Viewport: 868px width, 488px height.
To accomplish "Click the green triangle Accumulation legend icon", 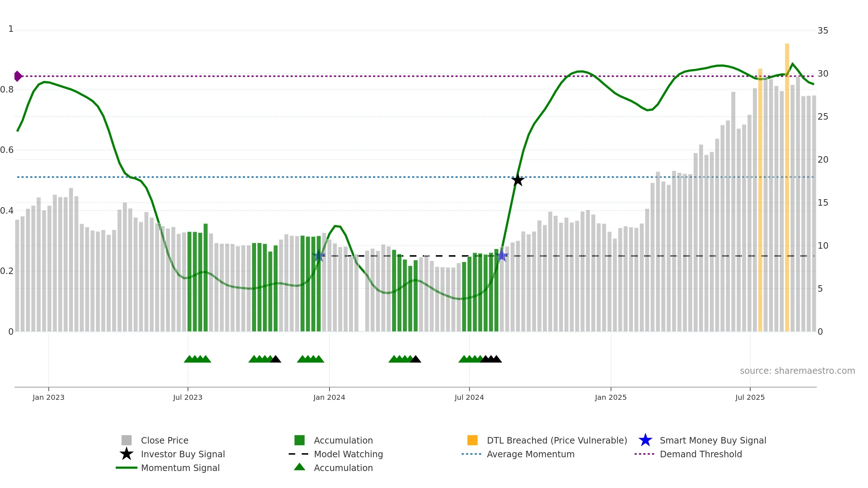I will point(299,467).
